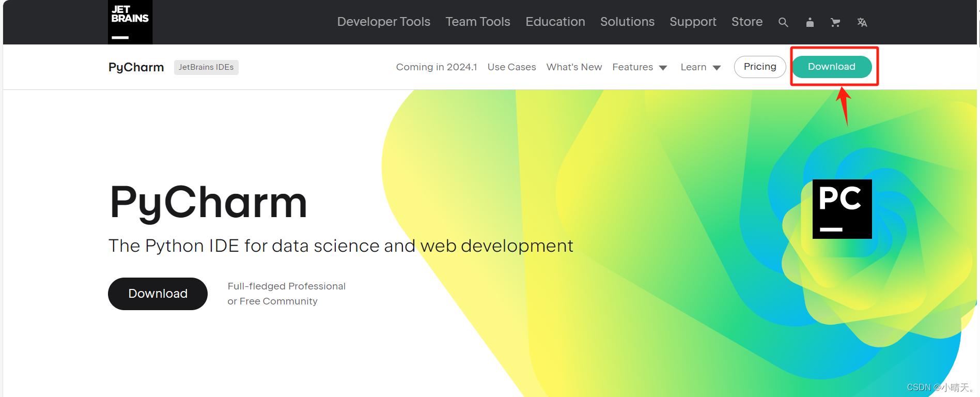Open the Solutions menu
980x397 pixels.
click(627, 22)
